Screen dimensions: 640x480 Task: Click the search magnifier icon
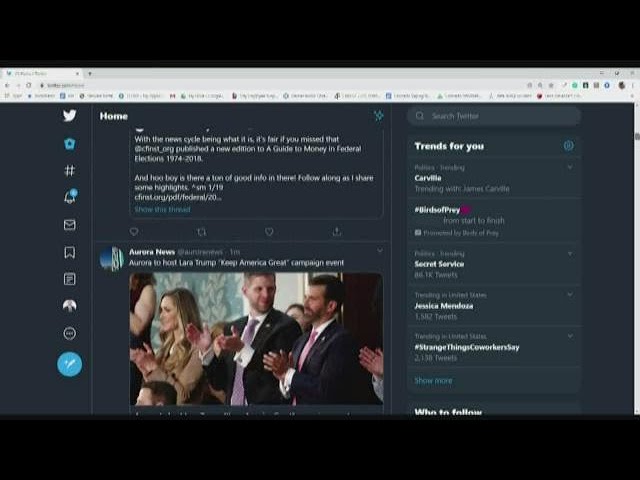tap(420, 116)
